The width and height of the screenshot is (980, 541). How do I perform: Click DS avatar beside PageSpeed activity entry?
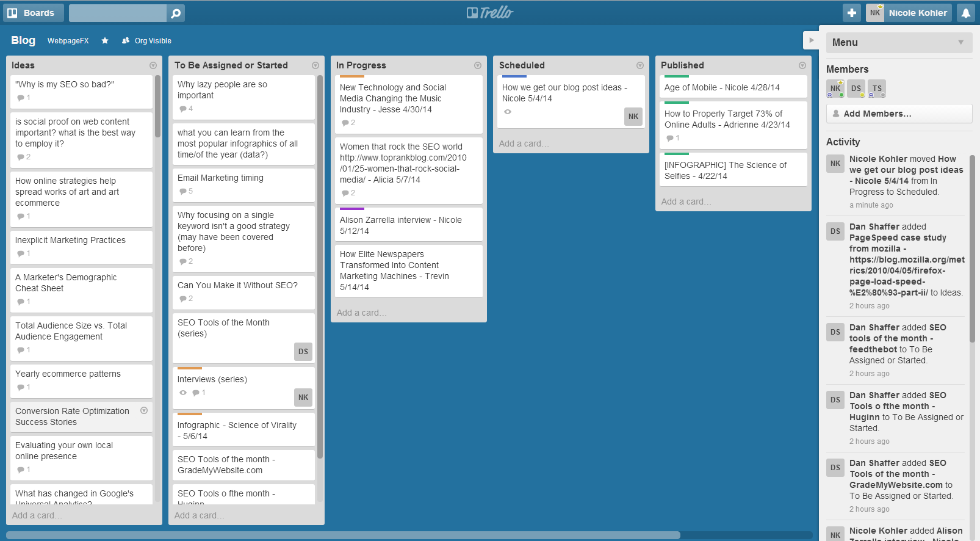click(x=835, y=231)
